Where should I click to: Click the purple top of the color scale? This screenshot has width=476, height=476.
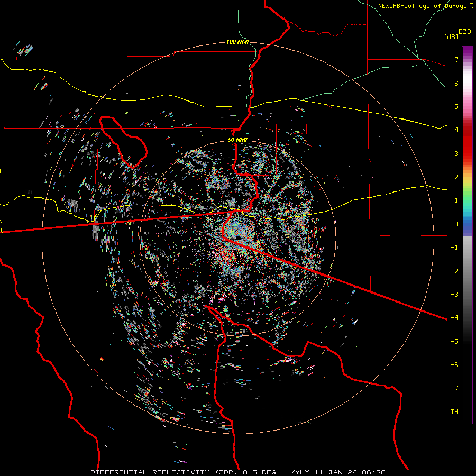(x=467, y=52)
